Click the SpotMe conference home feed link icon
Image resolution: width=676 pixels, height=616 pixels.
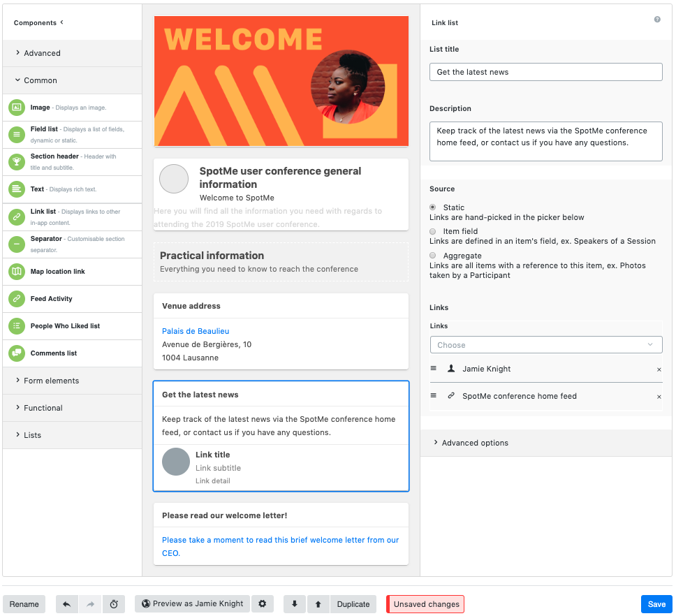pos(451,395)
